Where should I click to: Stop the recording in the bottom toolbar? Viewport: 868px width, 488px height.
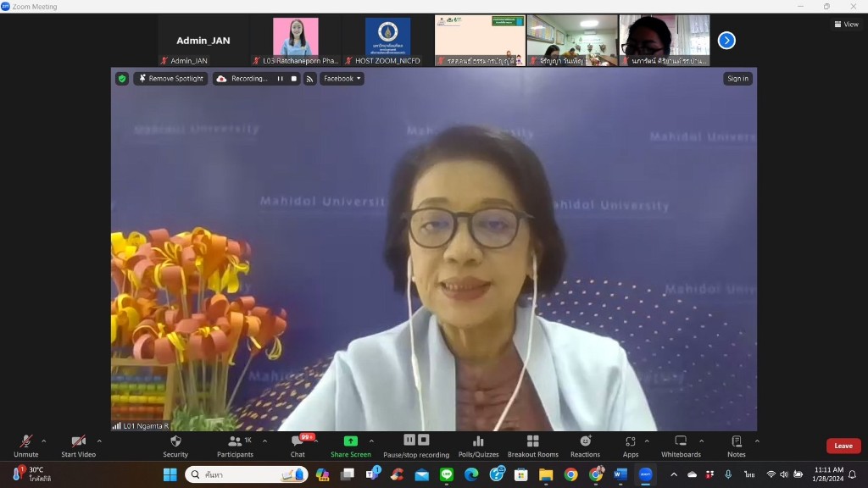(424, 440)
